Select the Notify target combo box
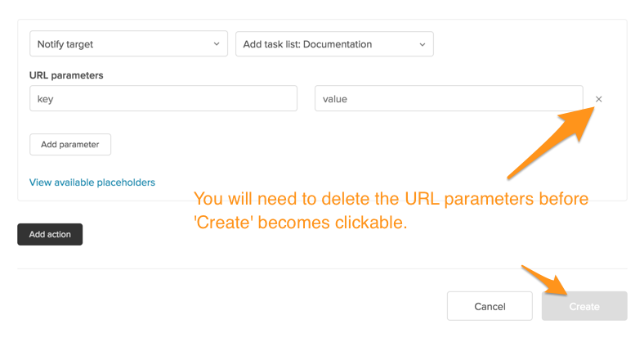Screen dimensions: 644x338 pos(128,43)
